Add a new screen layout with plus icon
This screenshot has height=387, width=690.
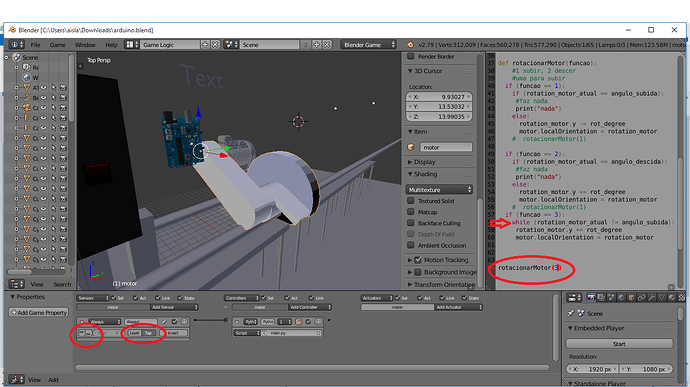(x=205, y=44)
